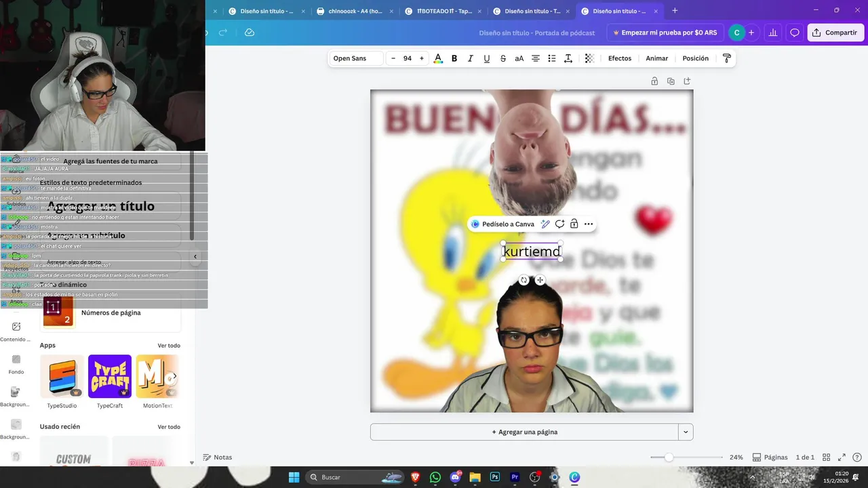Toggle italic formatting

(471, 58)
